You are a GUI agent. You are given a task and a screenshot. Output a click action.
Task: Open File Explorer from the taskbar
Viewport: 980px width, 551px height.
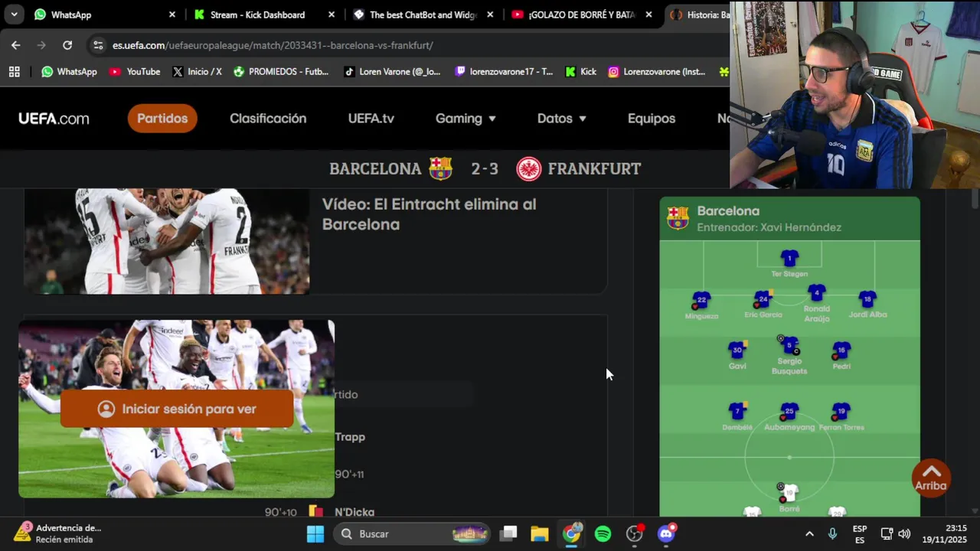click(x=540, y=533)
